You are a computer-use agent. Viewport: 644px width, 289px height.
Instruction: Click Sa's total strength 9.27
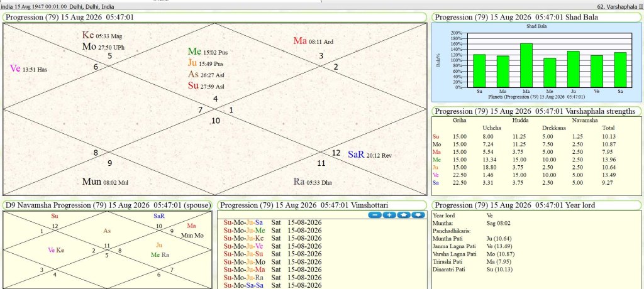click(607, 183)
